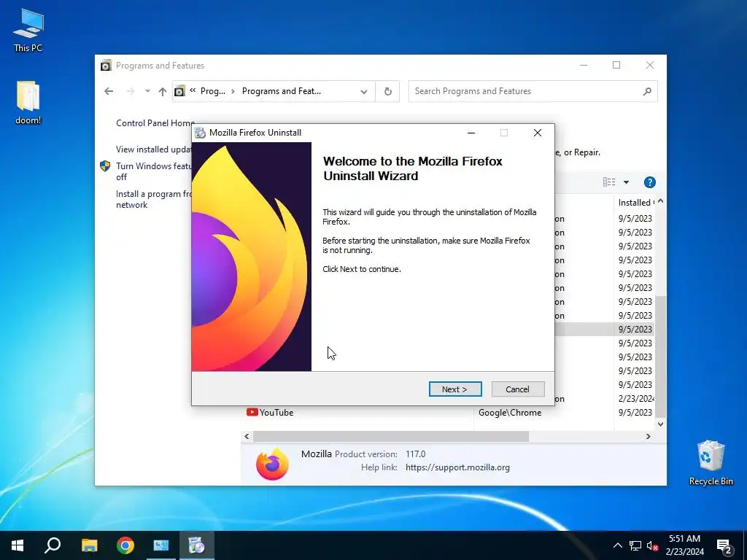Switch to Firefox uninstaller taskbar item
The height and width of the screenshot is (560, 747).
(196, 545)
